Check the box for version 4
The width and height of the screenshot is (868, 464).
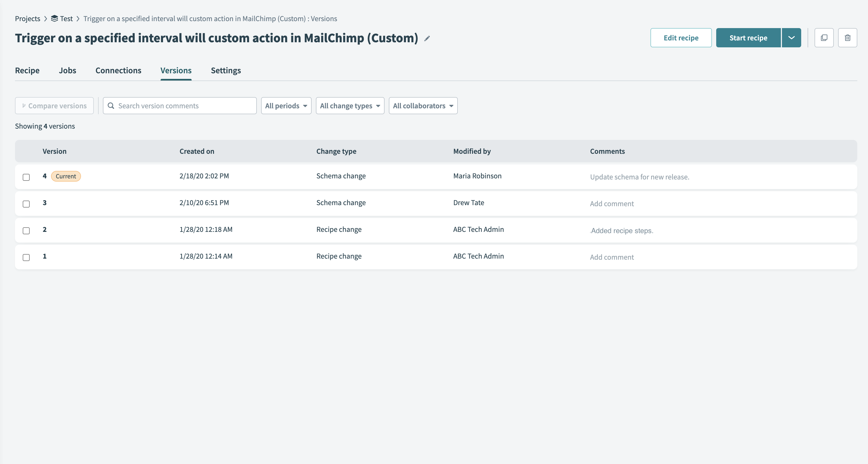pos(26,177)
